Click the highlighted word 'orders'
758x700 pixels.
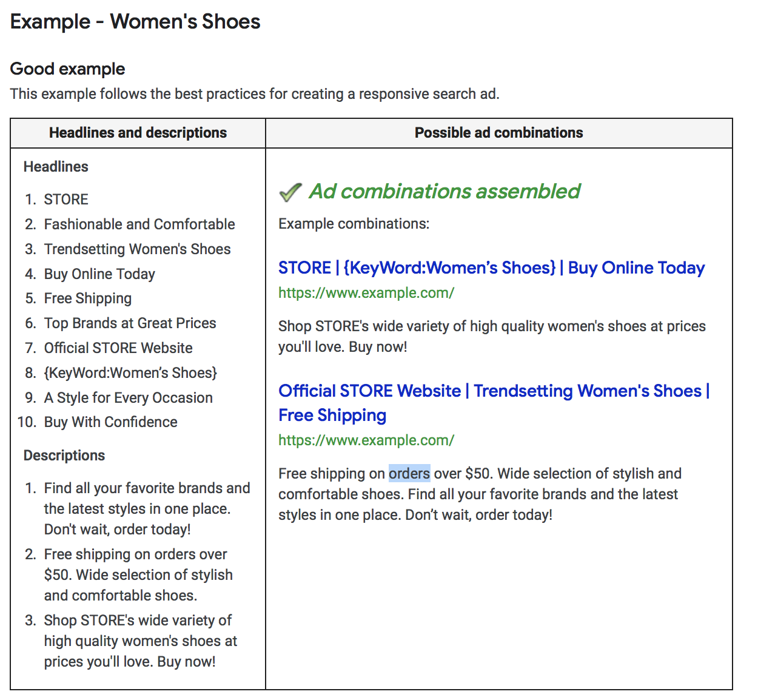click(409, 473)
